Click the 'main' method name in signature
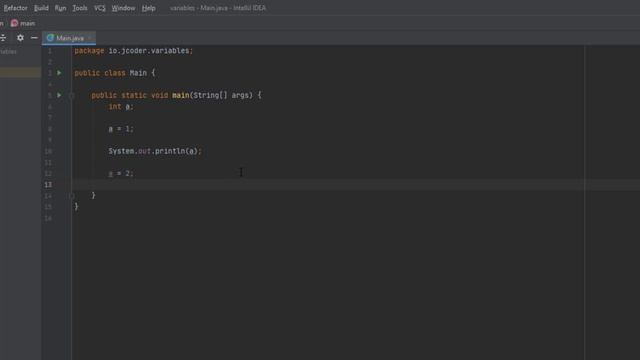This screenshot has width=640, height=360. tap(180, 95)
